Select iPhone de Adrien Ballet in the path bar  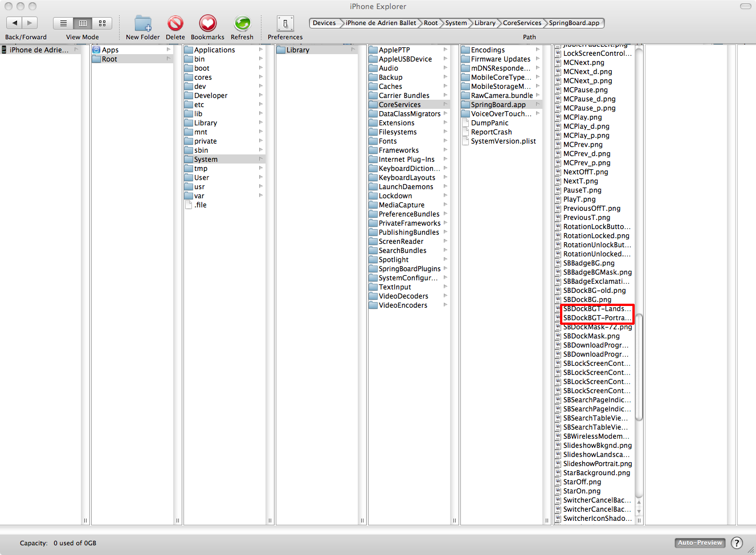tap(381, 23)
